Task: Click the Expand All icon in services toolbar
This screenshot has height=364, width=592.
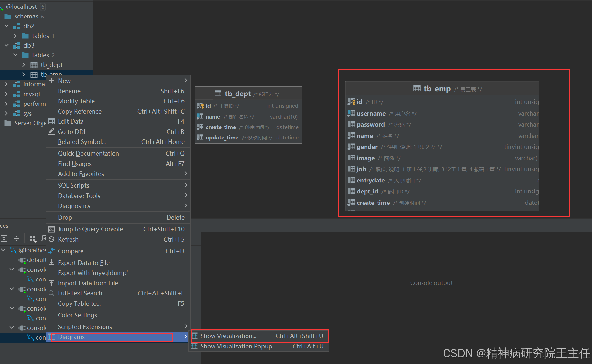Action: (4, 238)
